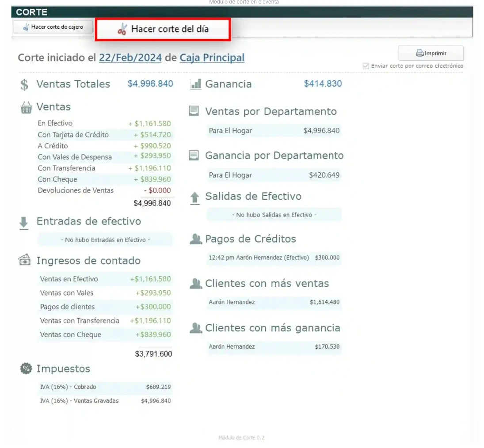Click the Ventas Totales amount $4,996.840
This screenshot has height=448, width=484.
[x=150, y=84]
